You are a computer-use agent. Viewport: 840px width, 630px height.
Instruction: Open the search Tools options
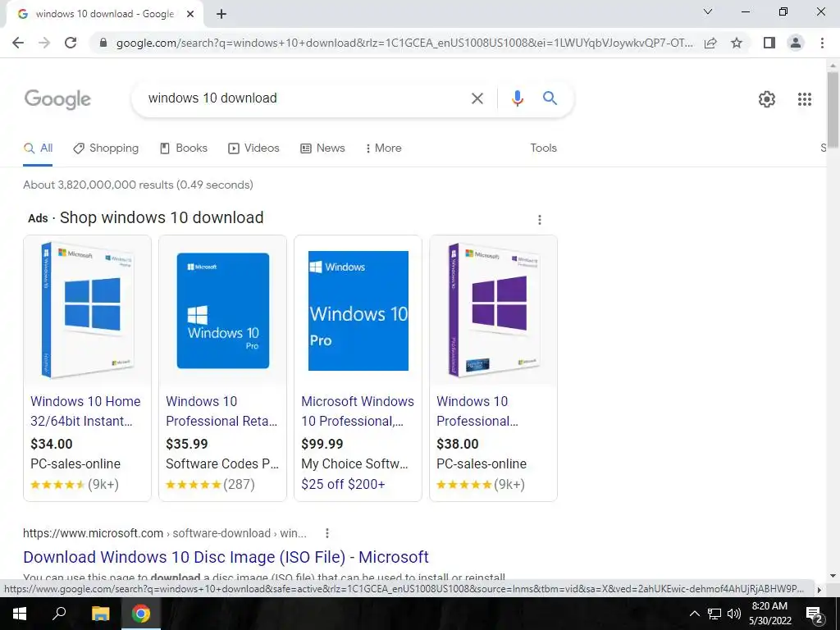pos(543,148)
